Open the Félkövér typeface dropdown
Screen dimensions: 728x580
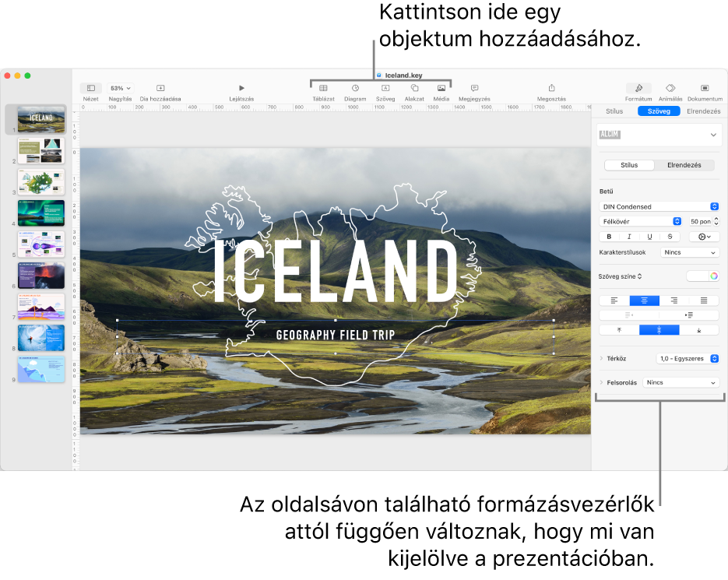[x=640, y=222]
